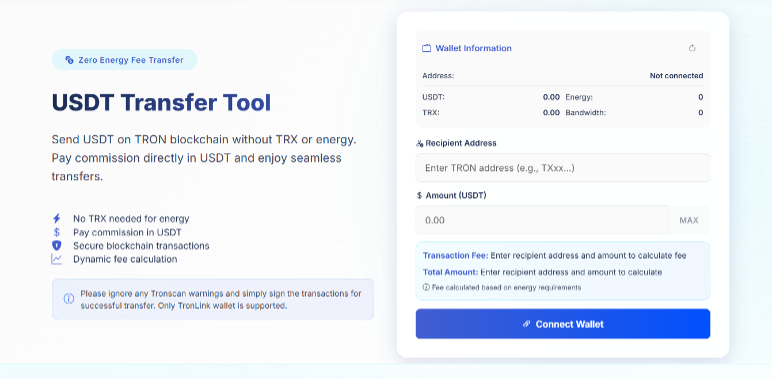Click the info icon in Tronscan warning notice
Screen dimensions: 772x380
[x=69, y=299]
